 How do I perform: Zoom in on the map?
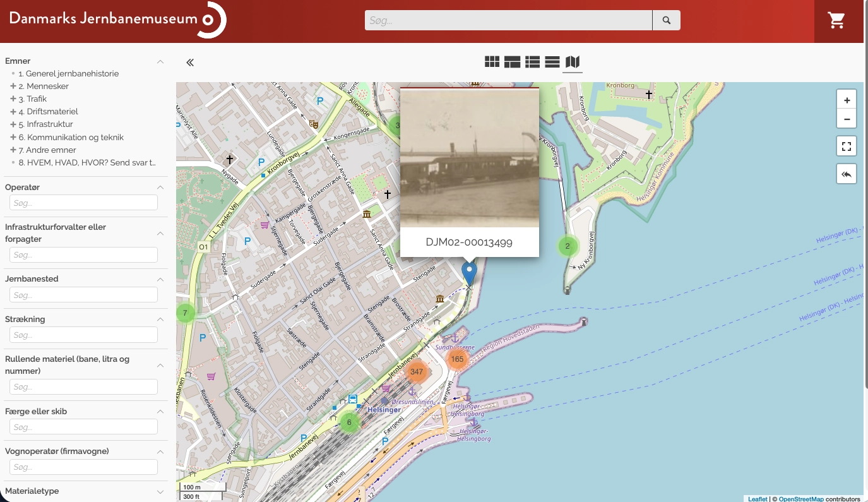point(847,100)
